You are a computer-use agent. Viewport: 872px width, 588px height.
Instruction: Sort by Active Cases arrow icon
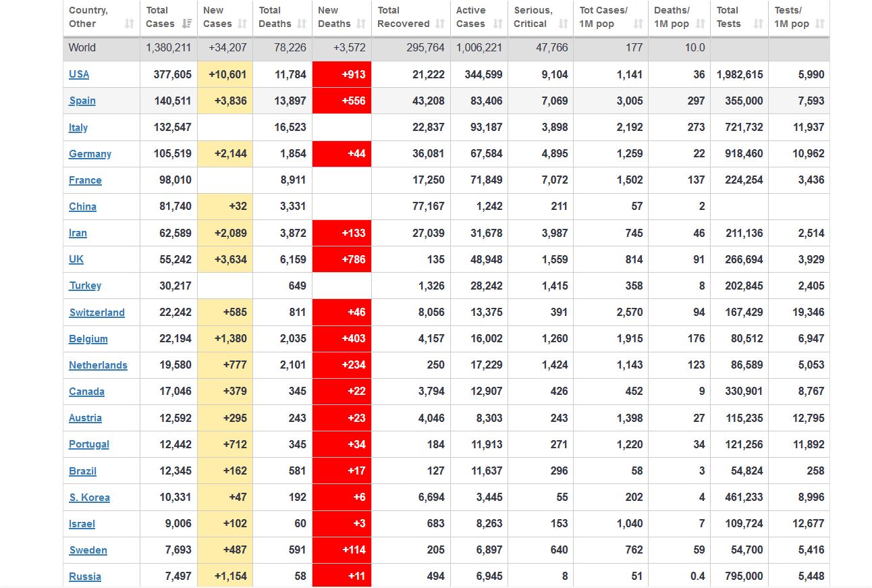tap(498, 24)
